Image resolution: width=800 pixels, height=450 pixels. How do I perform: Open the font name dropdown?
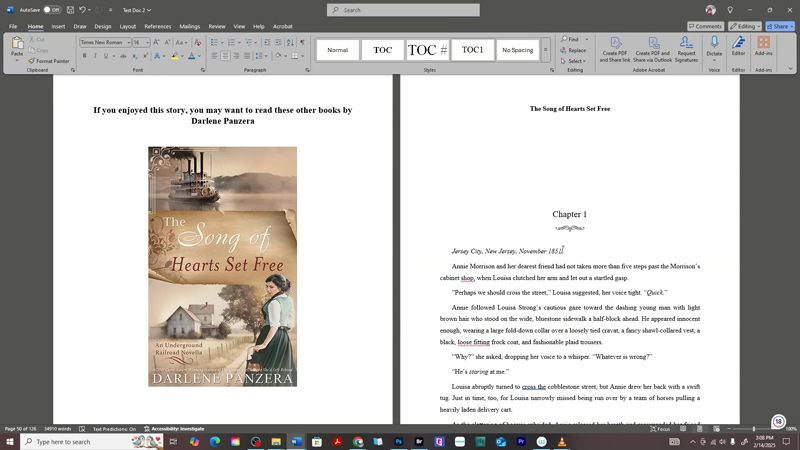click(x=129, y=42)
